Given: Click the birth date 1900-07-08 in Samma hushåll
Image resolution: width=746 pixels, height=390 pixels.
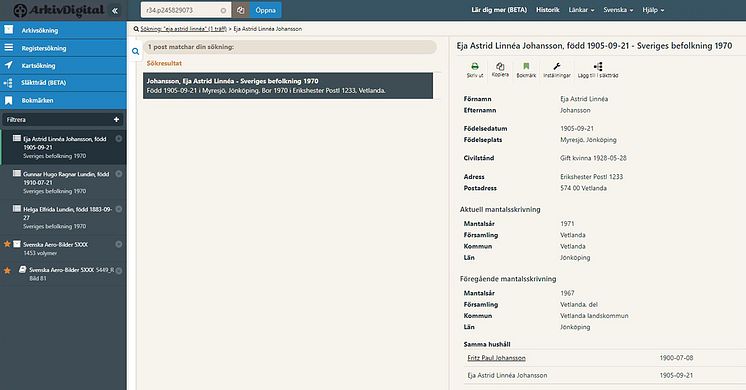Looking at the screenshot, I should [676, 358].
